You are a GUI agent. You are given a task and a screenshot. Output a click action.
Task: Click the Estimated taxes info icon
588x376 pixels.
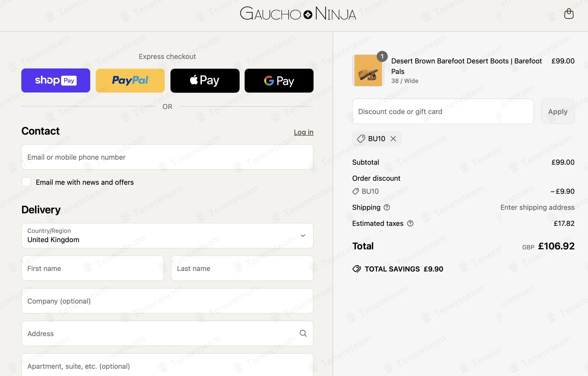click(410, 223)
